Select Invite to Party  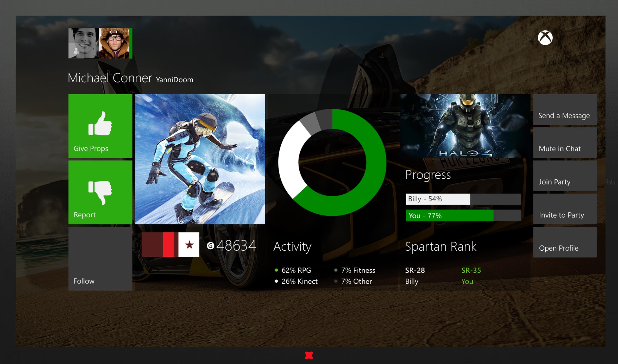click(565, 209)
